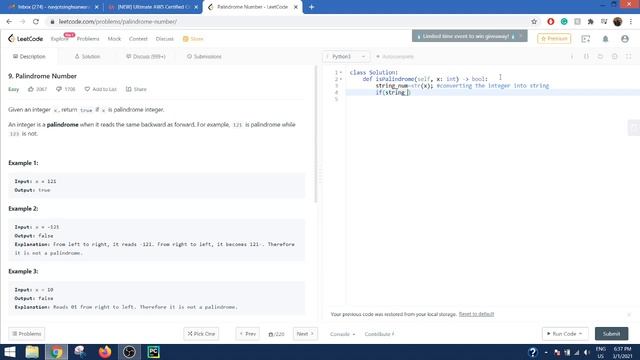Open editor settings gear icon
Image resolution: width=640 pixels, height=360 pixels.
(x=615, y=56)
